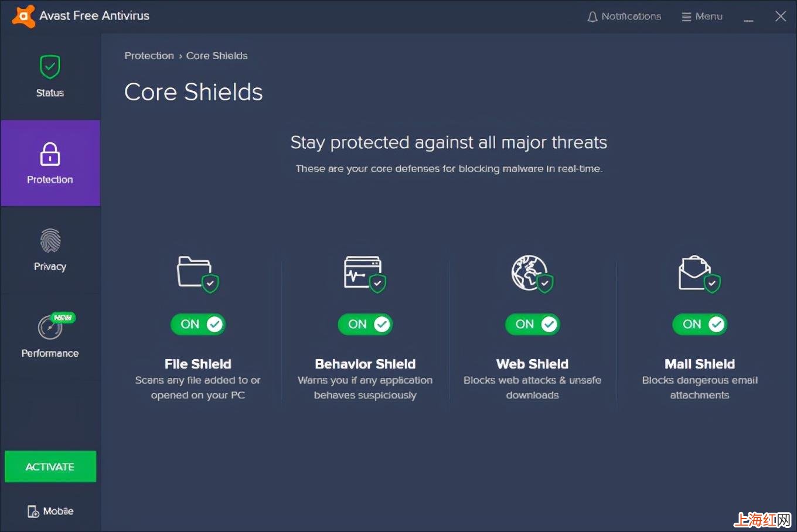Go to the Status tab label

pos(50,93)
